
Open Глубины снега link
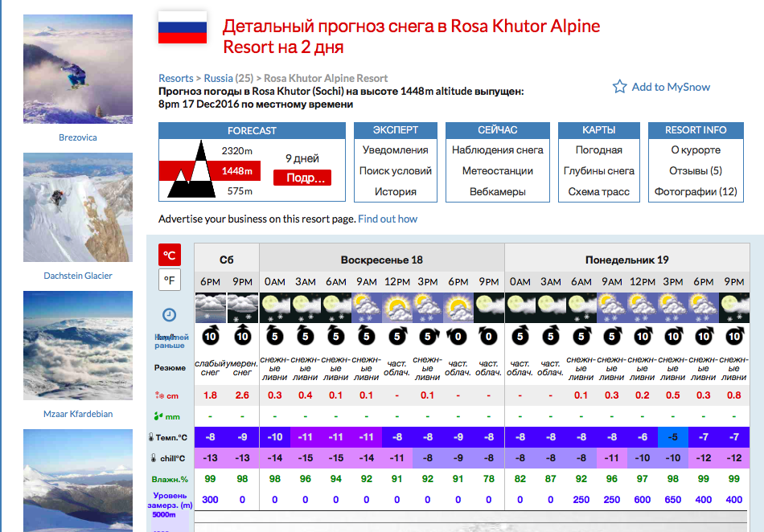(x=599, y=171)
